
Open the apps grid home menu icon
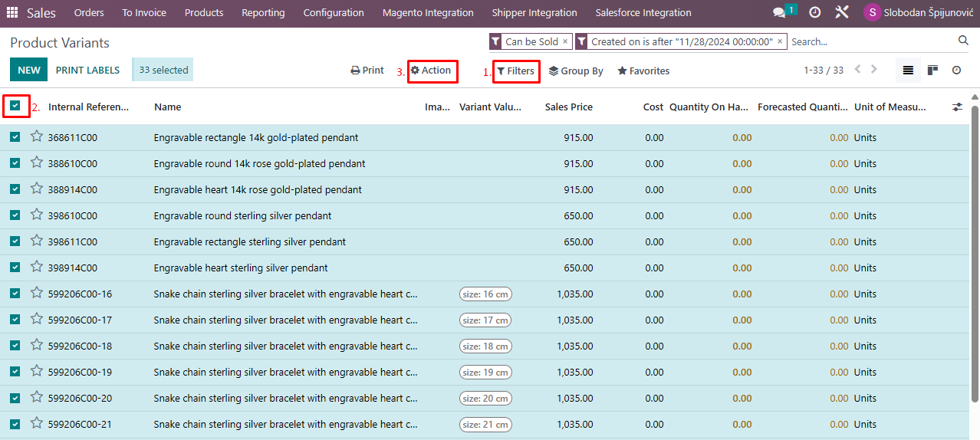click(12, 13)
